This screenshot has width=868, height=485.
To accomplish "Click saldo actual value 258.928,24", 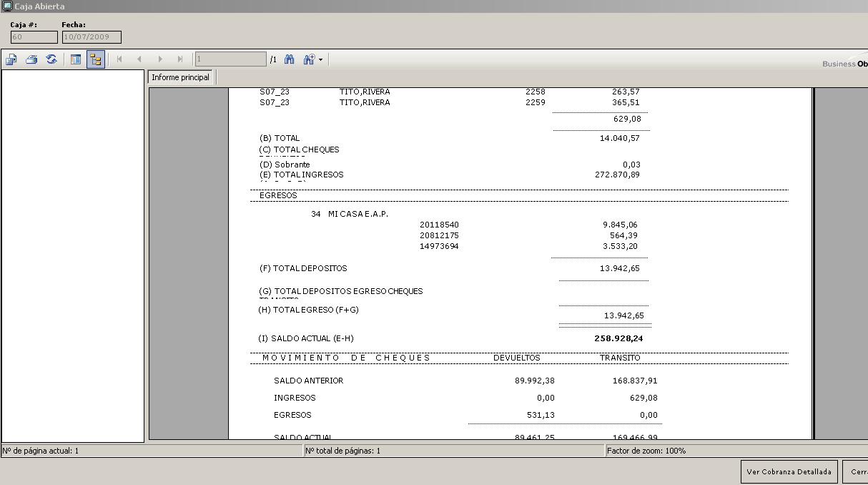I will point(618,338).
